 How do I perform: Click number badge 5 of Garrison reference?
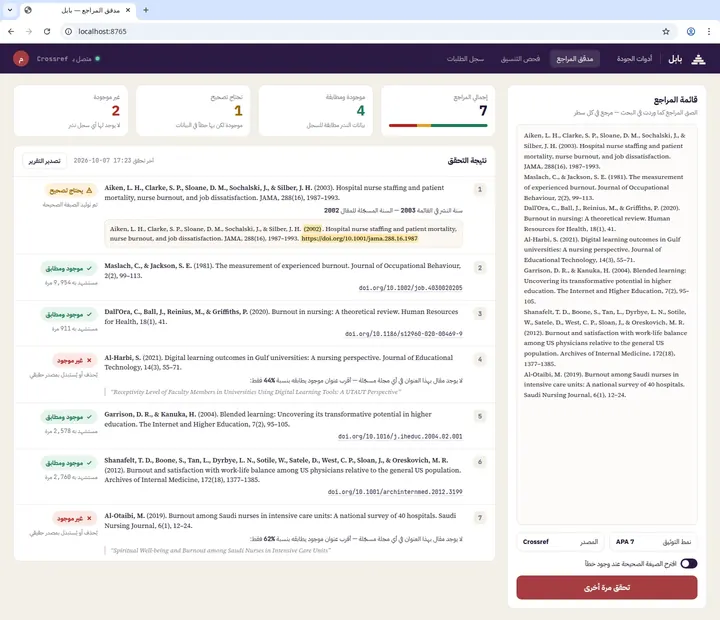(x=479, y=416)
